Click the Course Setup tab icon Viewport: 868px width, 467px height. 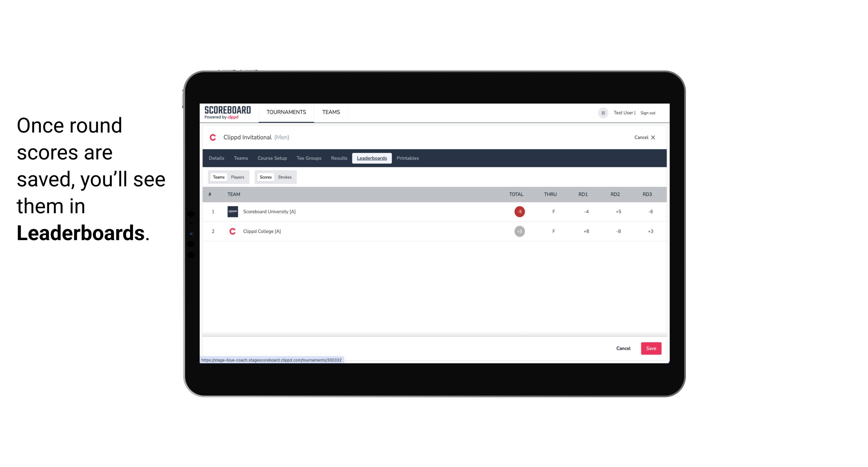[272, 158]
